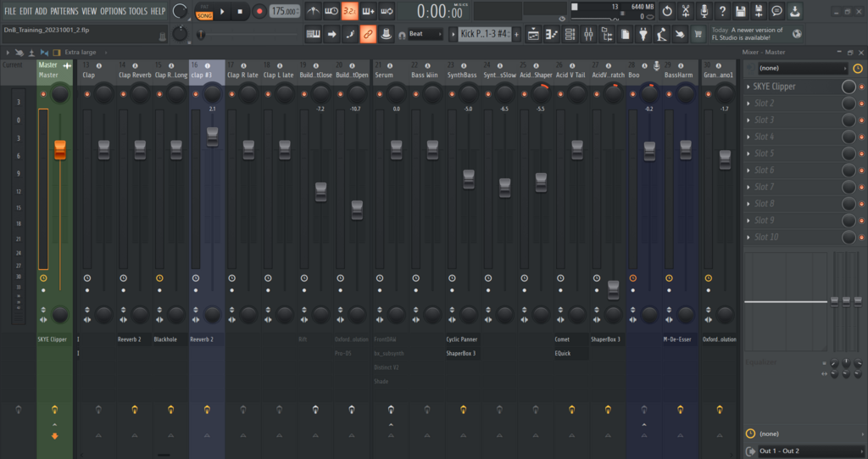Open Blackhole effect on Clap R..Long

coord(170,339)
